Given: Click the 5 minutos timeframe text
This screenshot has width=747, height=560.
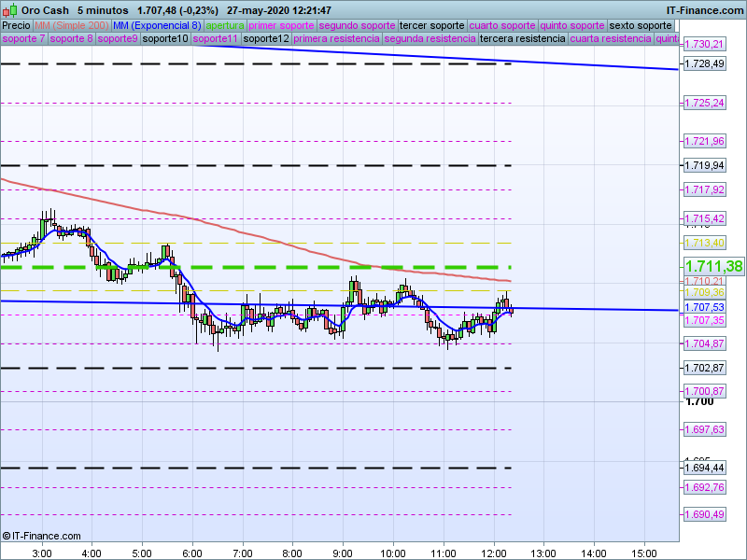Looking at the screenshot, I should pos(103,10).
